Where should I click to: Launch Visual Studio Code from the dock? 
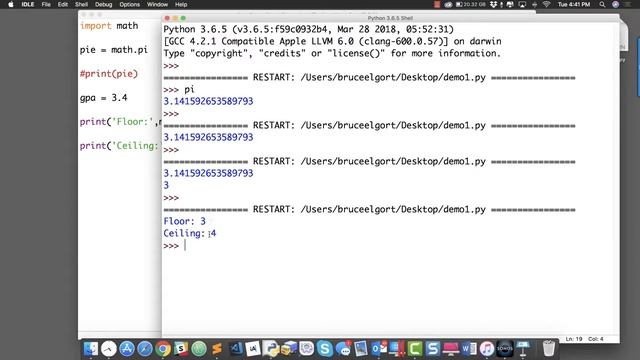coord(236,349)
